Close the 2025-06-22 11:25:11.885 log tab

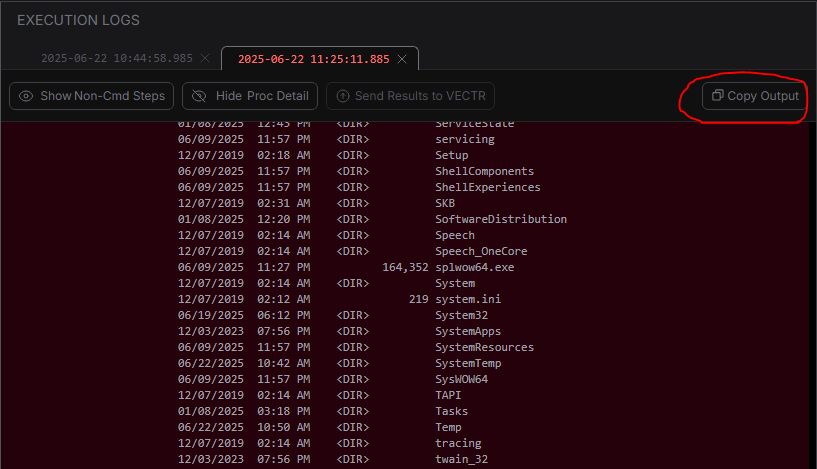(402, 59)
